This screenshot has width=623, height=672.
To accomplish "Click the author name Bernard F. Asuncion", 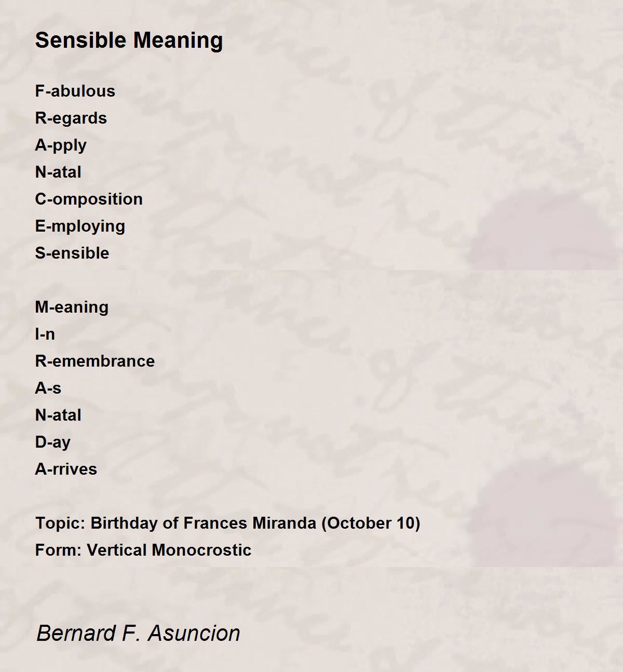I will pos(138,634).
